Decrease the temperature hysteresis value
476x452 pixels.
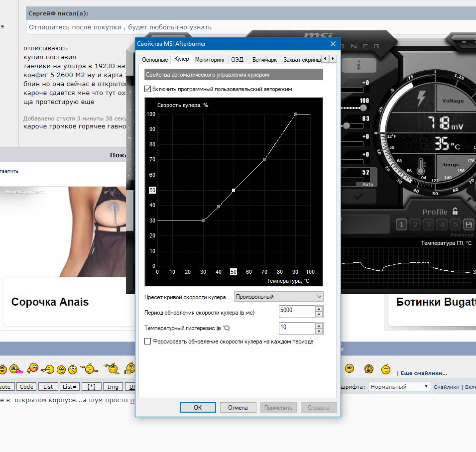319,332
